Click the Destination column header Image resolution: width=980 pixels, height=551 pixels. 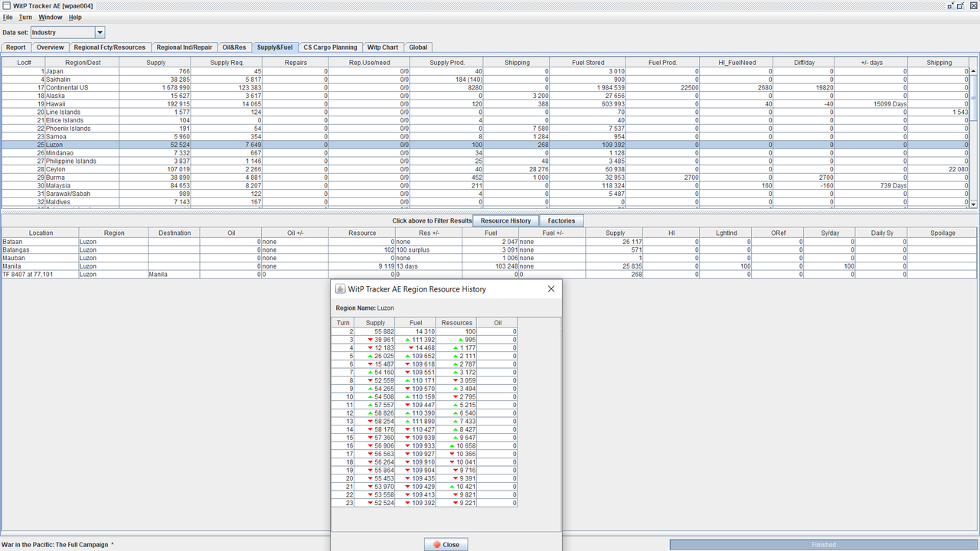[x=175, y=233]
